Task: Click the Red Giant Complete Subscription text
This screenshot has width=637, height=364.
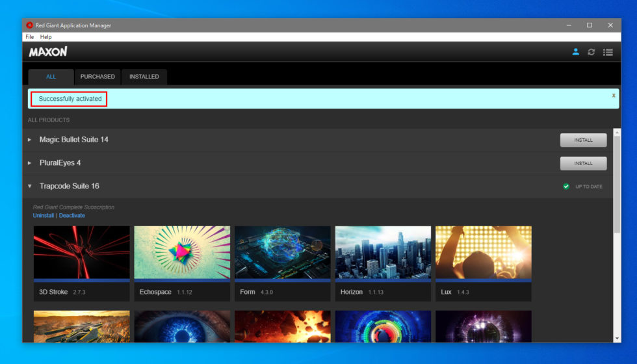Action: [73, 207]
